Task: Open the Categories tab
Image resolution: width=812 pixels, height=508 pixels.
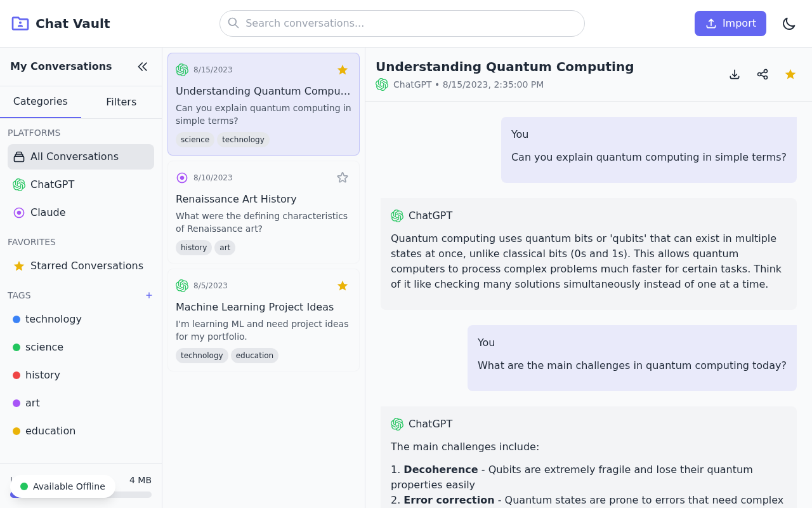Action: 41,102
